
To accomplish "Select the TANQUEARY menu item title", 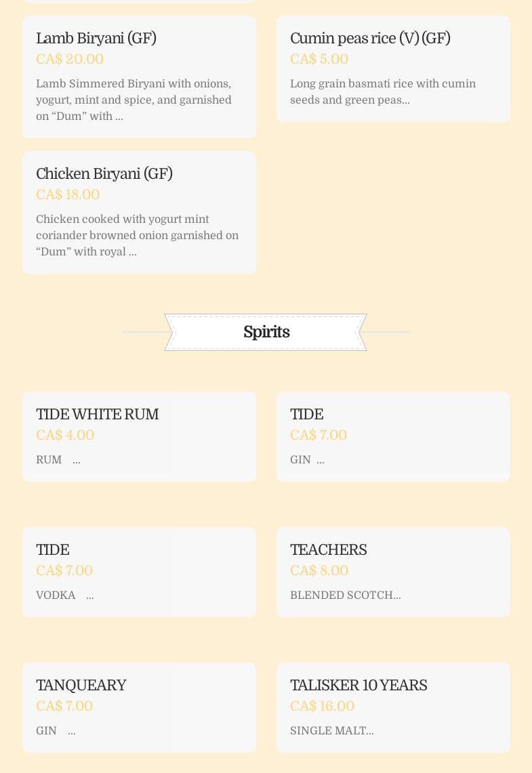I will tap(81, 686).
